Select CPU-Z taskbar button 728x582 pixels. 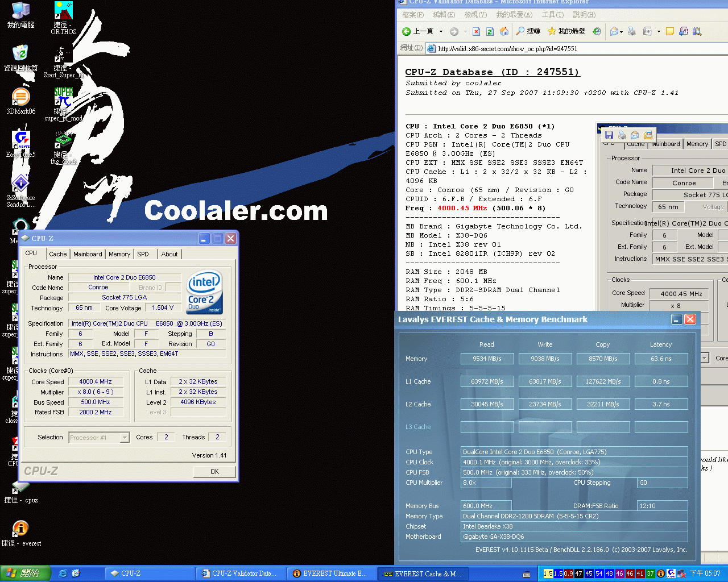150,573
